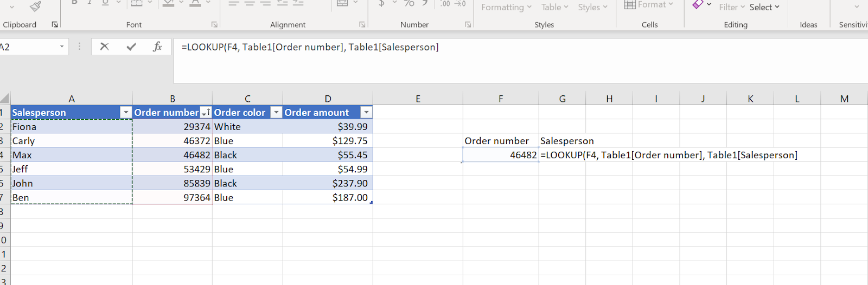This screenshot has width=868, height=285.
Task: Click the Format Painter brush icon
Action: (36, 6)
